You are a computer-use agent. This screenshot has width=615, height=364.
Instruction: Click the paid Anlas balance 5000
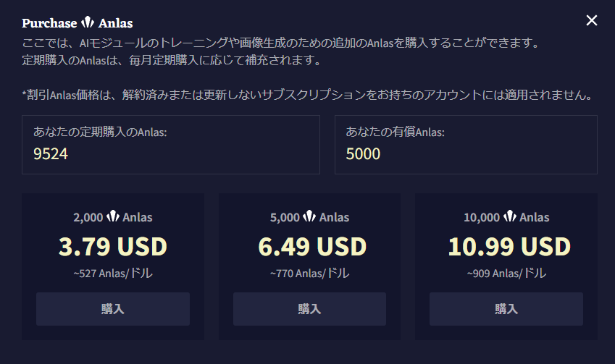[x=363, y=153]
